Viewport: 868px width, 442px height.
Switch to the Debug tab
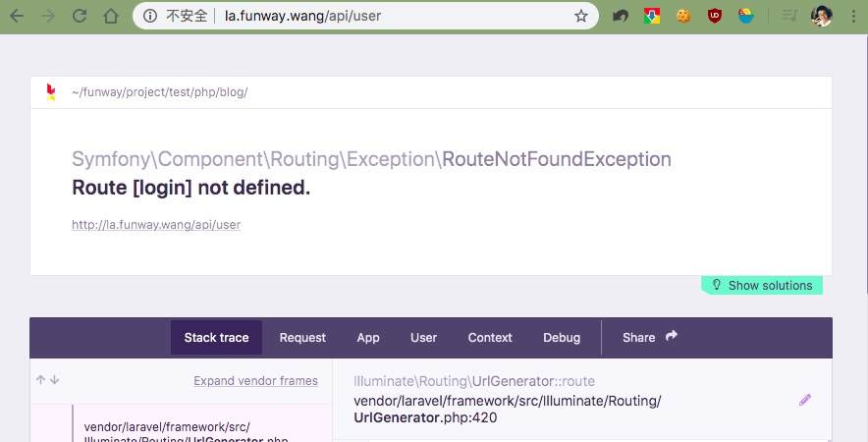coord(562,337)
